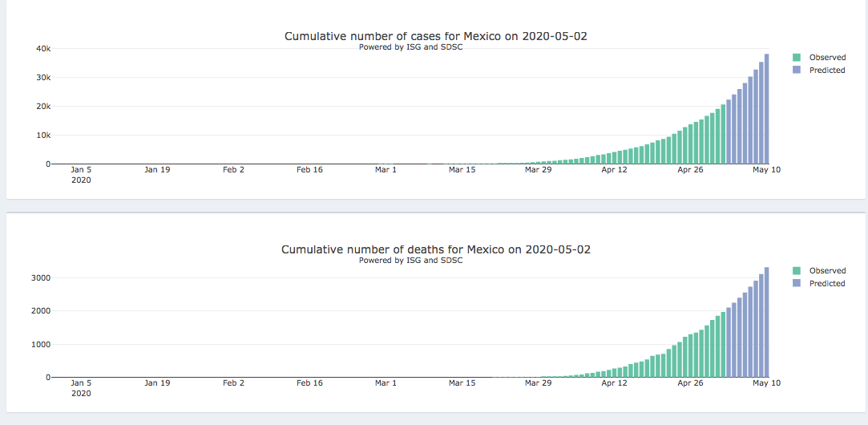The width and height of the screenshot is (868, 425).
Task: Select the cumulative deaths chart title
Action: tap(436, 249)
